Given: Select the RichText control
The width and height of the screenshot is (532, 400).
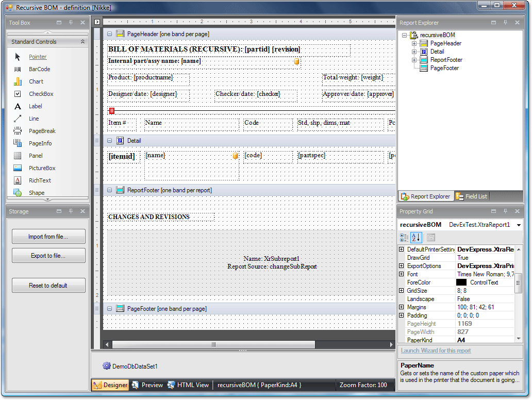Looking at the screenshot, I should click(x=40, y=180).
